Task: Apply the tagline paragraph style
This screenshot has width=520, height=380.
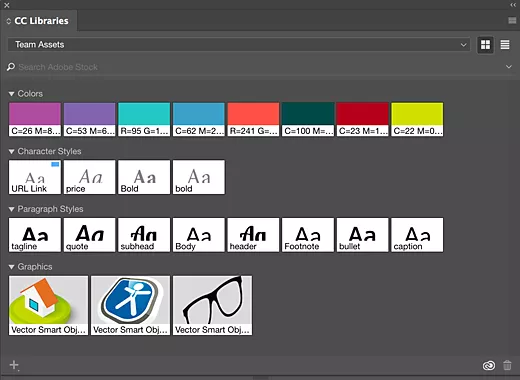Action: coord(35,235)
